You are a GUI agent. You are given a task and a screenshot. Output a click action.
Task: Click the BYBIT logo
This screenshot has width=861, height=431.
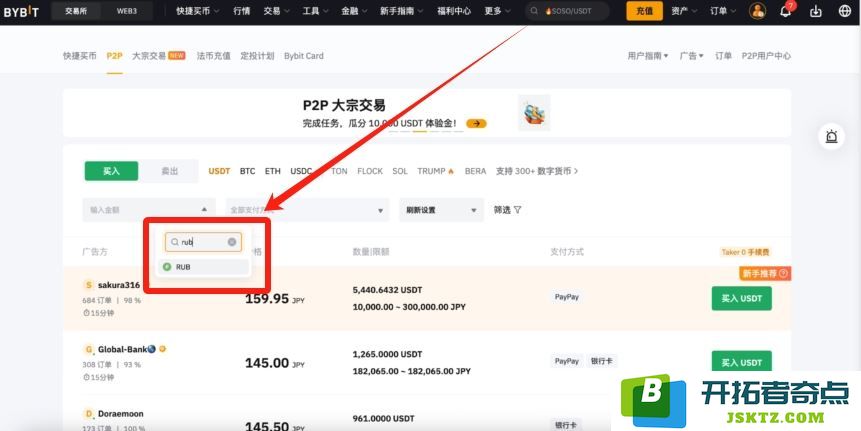click(x=21, y=12)
